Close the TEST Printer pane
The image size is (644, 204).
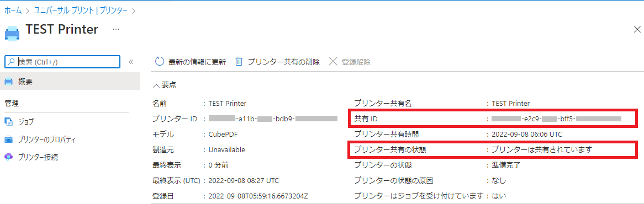coord(637,29)
